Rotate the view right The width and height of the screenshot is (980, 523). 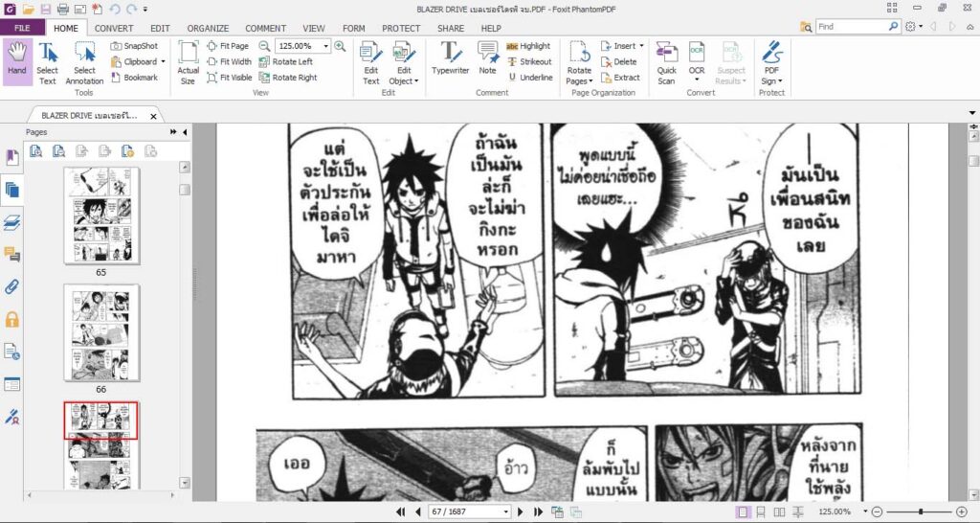click(287, 78)
